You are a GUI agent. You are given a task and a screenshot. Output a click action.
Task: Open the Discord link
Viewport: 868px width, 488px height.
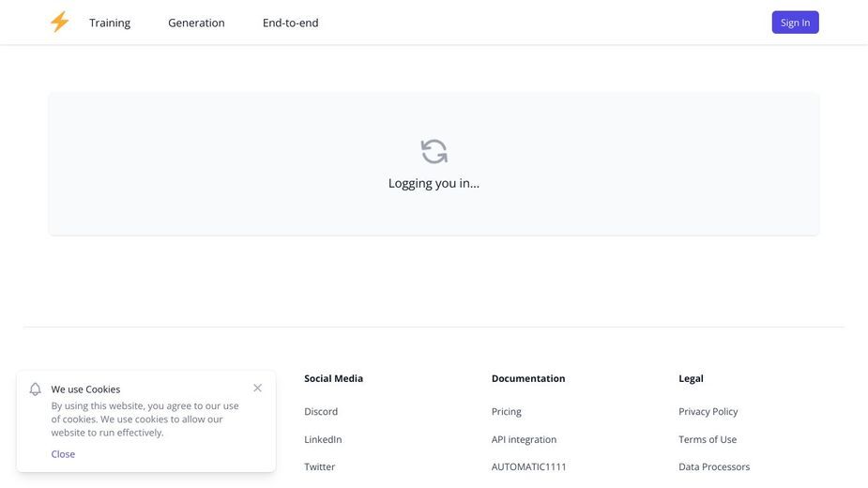click(x=321, y=412)
